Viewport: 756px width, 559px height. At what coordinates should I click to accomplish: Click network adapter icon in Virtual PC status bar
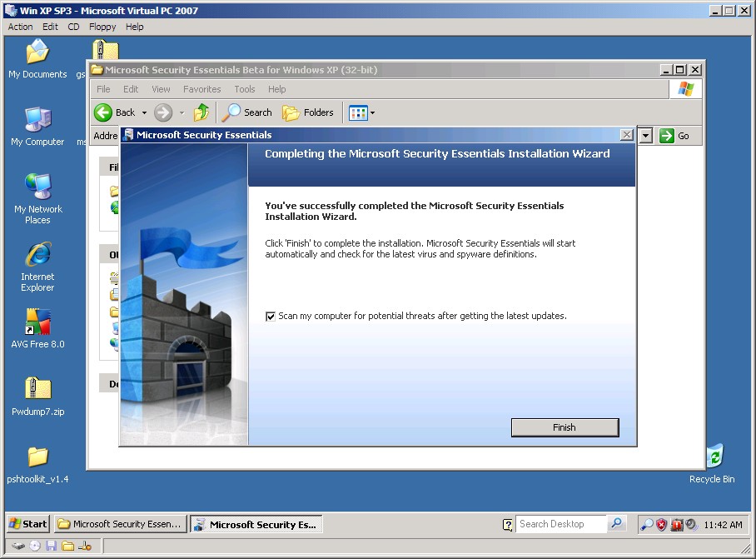point(85,546)
